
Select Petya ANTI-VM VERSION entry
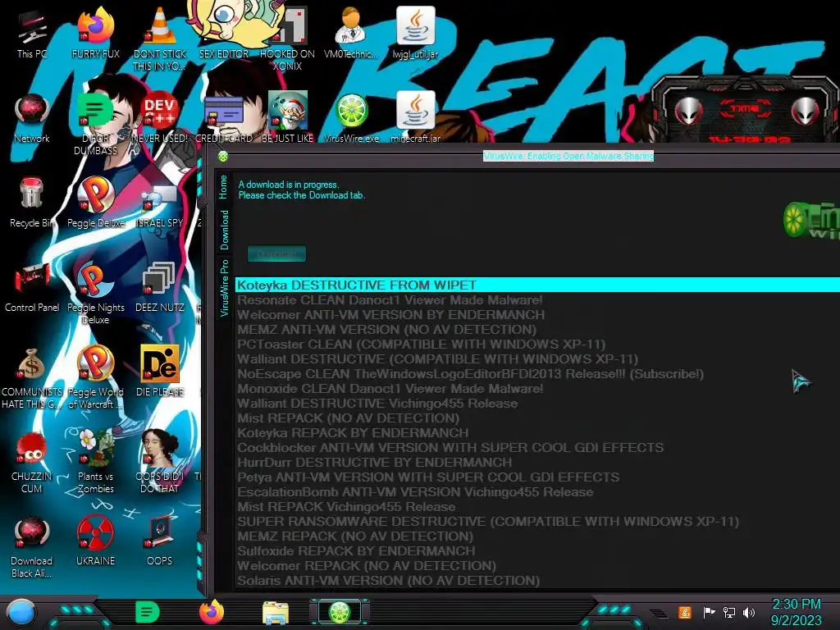(537, 477)
